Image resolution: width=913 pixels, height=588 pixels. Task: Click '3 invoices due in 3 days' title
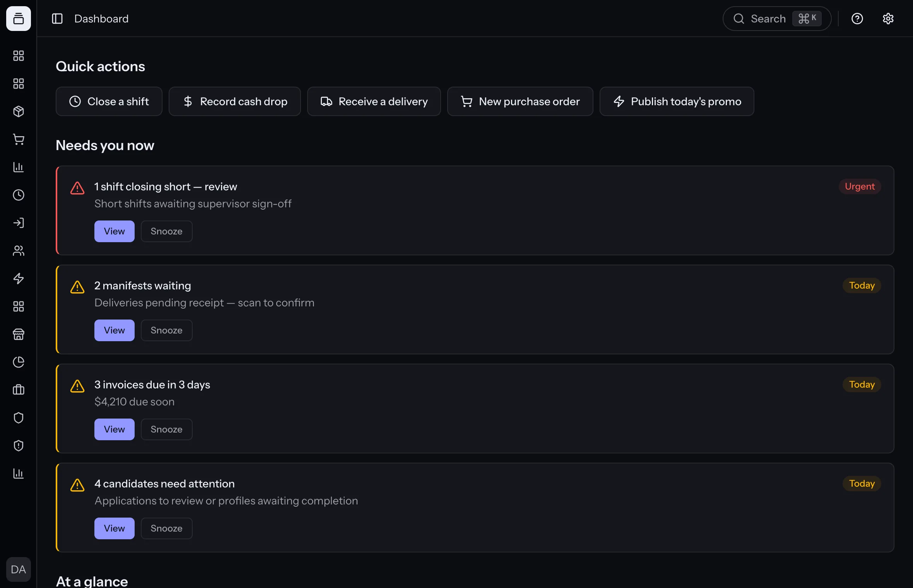point(152,385)
